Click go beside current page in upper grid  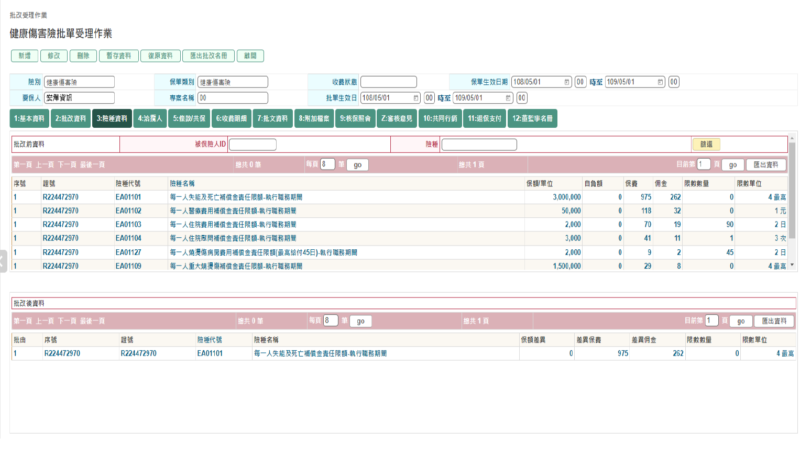pos(733,165)
